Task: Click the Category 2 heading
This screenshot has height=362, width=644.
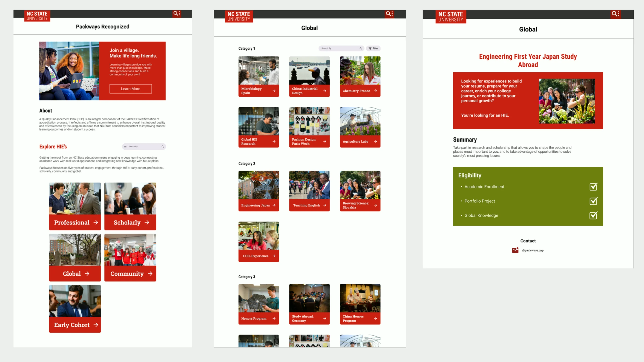Action: point(247,164)
